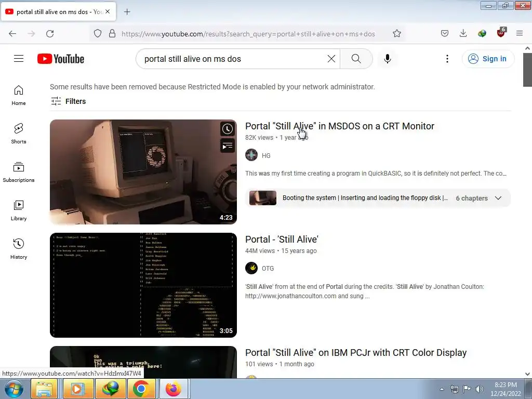This screenshot has width=532, height=399.
Task: Open Chrome from the taskbar
Action: (141, 389)
